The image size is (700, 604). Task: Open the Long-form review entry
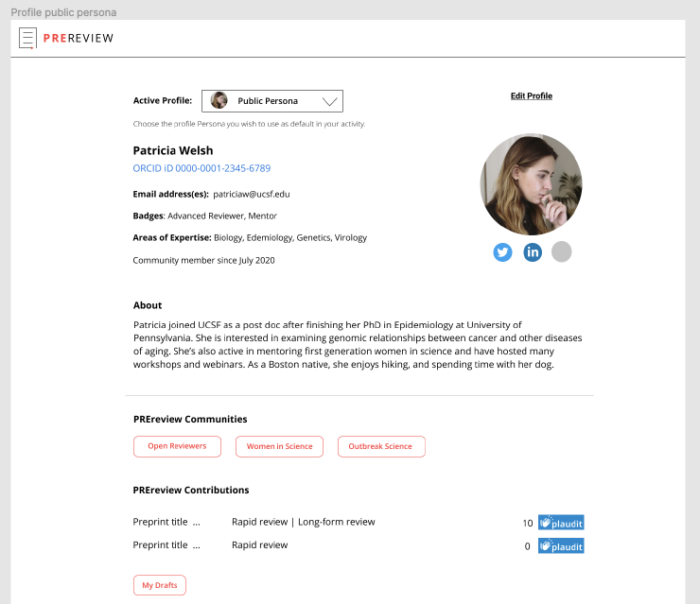click(x=337, y=522)
